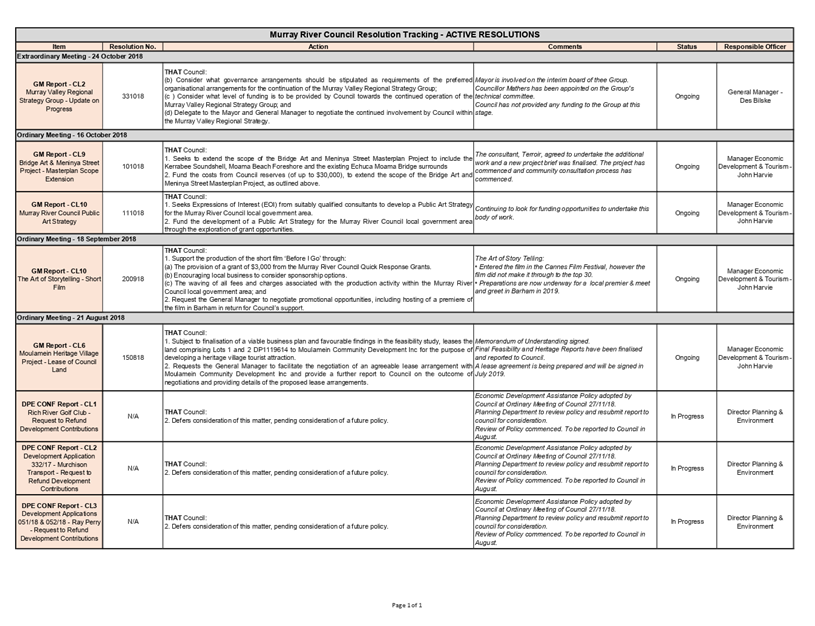Viewport: 815px width, 626px height.
Task: Select resolution number 200918
Action: (x=133, y=279)
